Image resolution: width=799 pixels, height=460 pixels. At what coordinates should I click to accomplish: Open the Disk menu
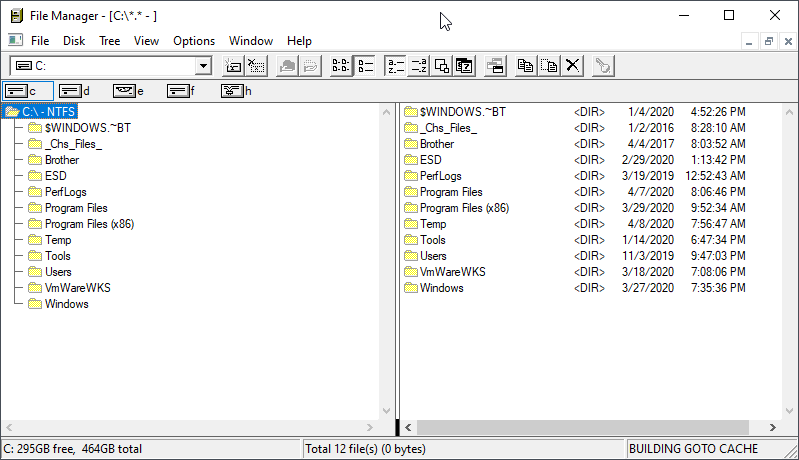74,41
